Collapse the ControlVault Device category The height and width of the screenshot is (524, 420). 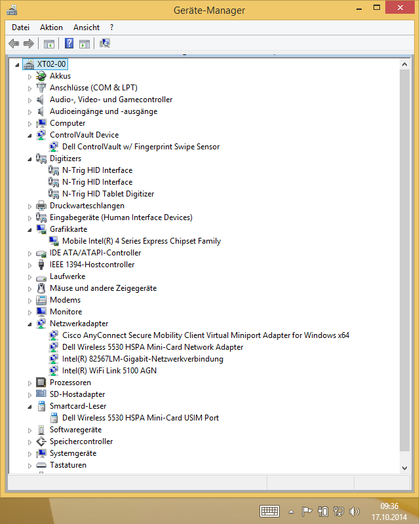coord(29,136)
